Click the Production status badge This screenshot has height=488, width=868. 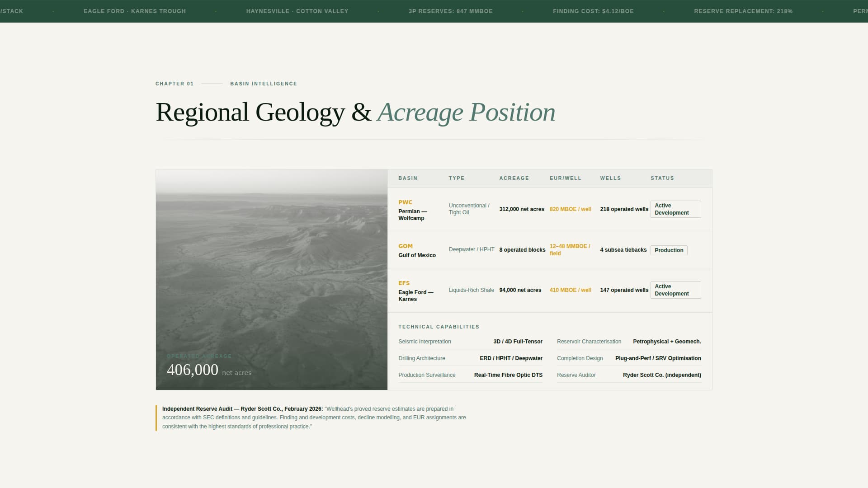pyautogui.click(x=669, y=250)
